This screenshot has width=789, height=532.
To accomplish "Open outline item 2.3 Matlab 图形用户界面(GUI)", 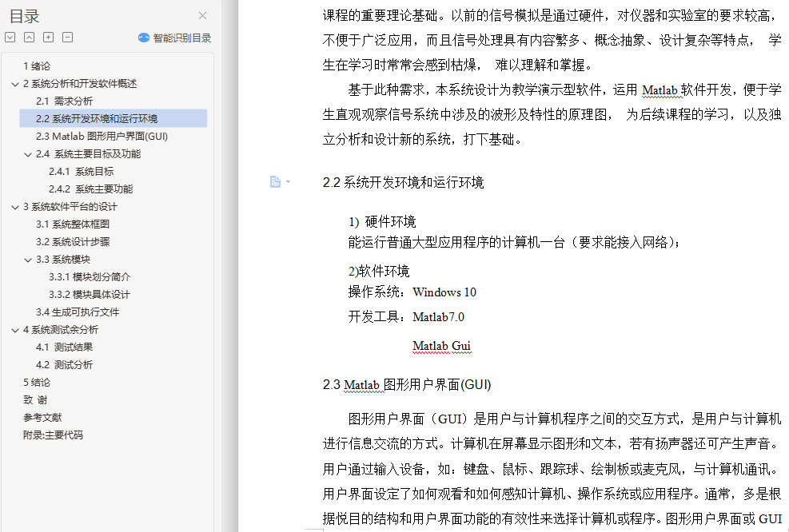I will [102, 137].
